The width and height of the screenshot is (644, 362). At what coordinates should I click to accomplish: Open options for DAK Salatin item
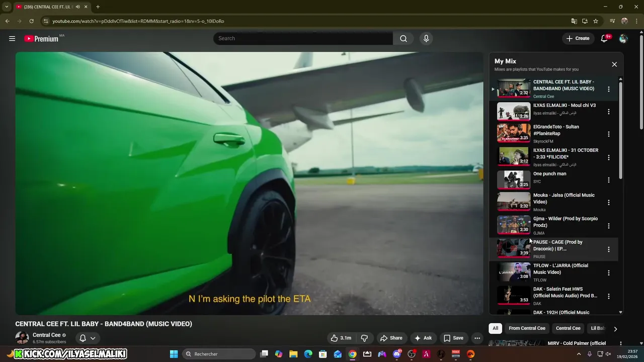pos(608,296)
